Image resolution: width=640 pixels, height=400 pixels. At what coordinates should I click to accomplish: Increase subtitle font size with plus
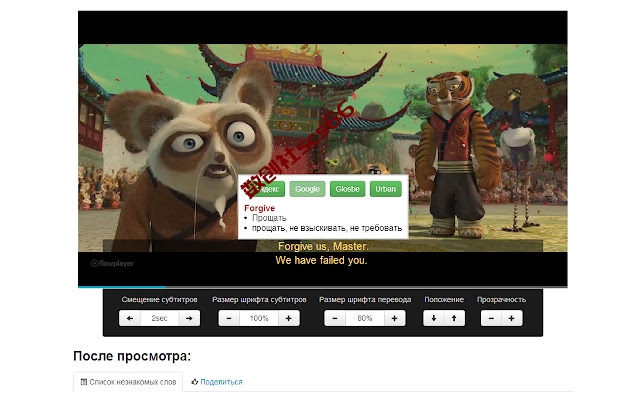tap(289, 318)
